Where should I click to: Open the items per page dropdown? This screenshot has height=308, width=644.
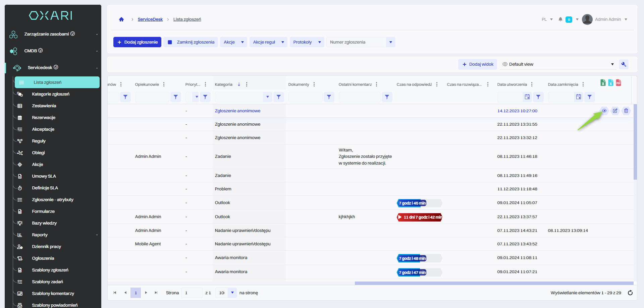[x=232, y=293]
